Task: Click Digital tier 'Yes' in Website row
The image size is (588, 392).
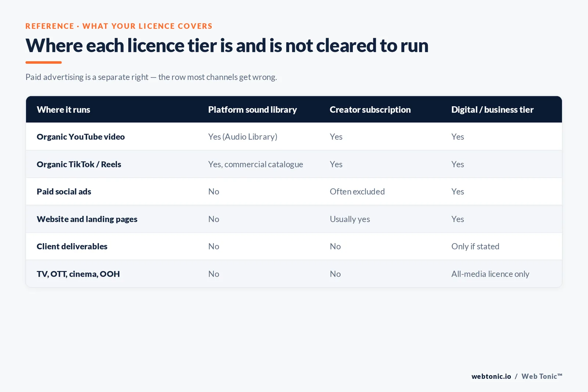Action: pos(458,219)
